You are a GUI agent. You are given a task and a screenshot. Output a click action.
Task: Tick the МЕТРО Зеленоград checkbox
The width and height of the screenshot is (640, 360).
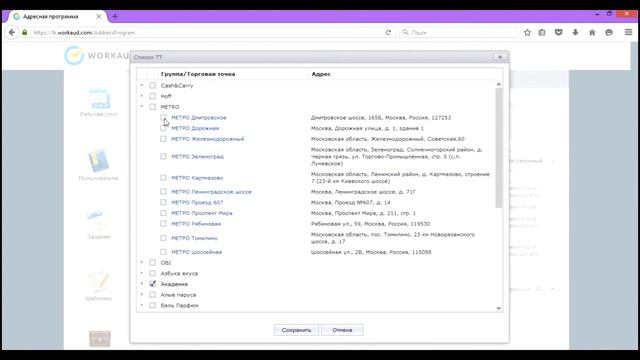click(x=163, y=156)
